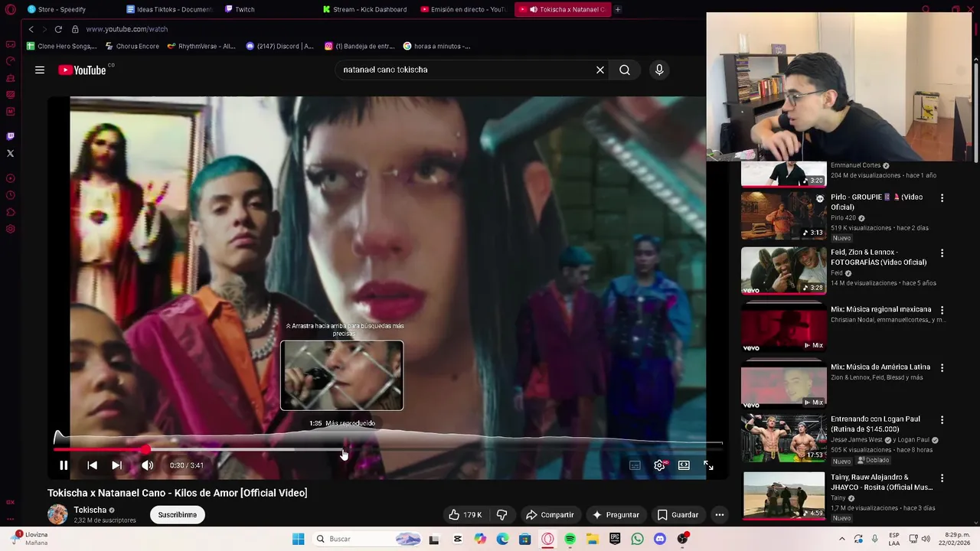Open options for Feid FOTOGRAFÍAS video
The height and width of the screenshot is (551, 980).
tap(942, 253)
